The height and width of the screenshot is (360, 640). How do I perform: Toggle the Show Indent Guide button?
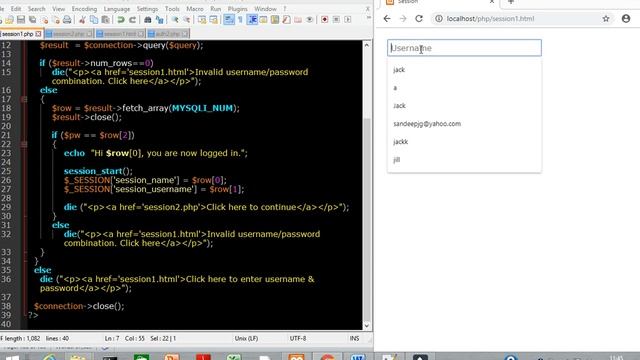point(252,20)
